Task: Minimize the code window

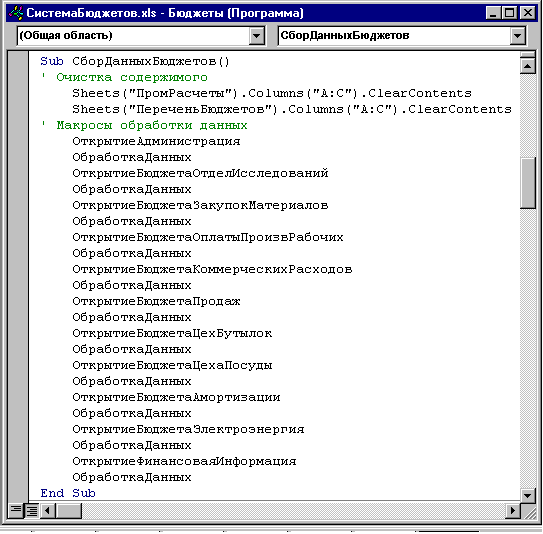Action: point(493,13)
